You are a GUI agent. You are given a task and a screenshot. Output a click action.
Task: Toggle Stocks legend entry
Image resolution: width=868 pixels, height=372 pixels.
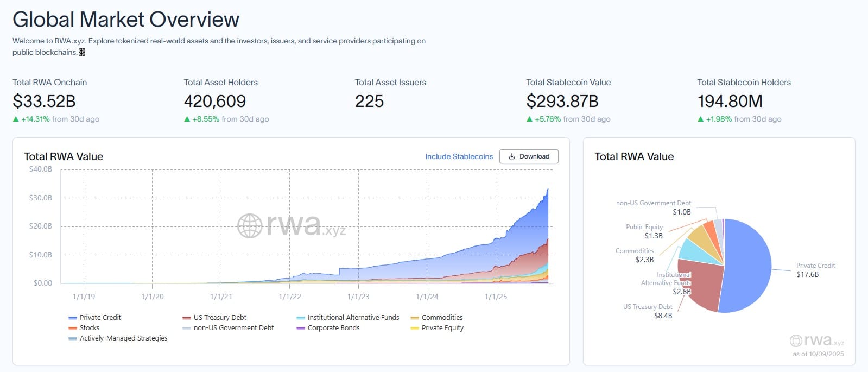pos(89,328)
